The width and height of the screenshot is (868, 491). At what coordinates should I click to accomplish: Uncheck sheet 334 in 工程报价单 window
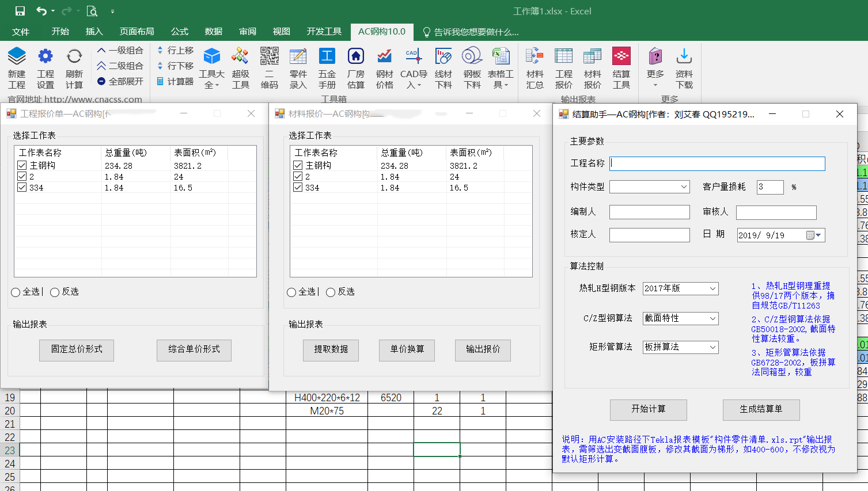coord(22,187)
